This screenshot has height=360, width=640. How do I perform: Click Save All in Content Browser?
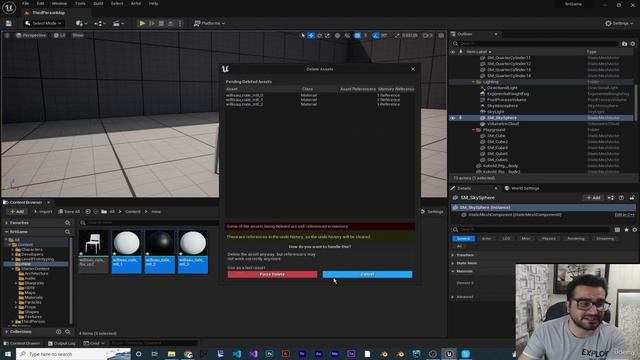(69, 211)
